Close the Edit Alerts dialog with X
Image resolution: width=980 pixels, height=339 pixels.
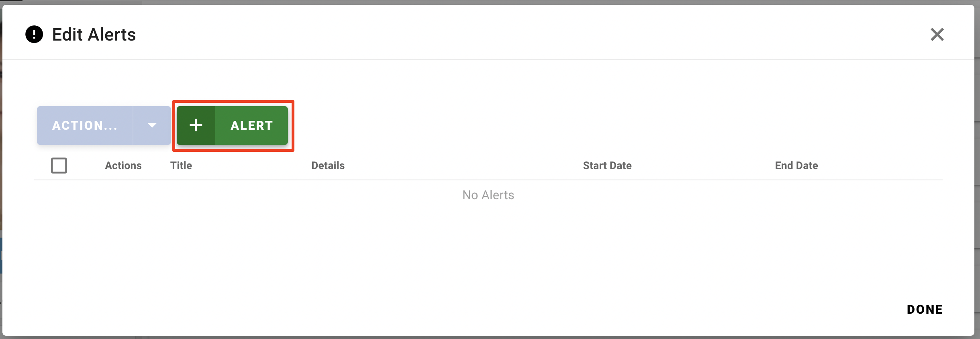(x=937, y=35)
